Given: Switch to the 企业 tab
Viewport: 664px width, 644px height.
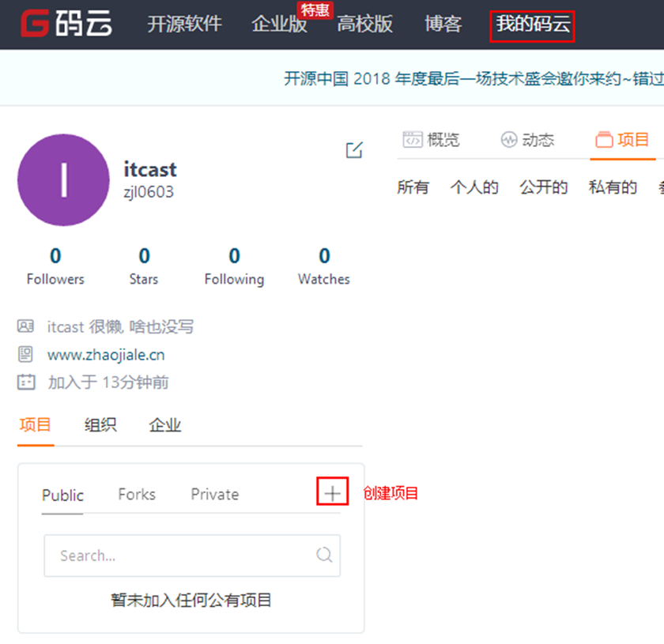Looking at the screenshot, I should pyautogui.click(x=165, y=424).
